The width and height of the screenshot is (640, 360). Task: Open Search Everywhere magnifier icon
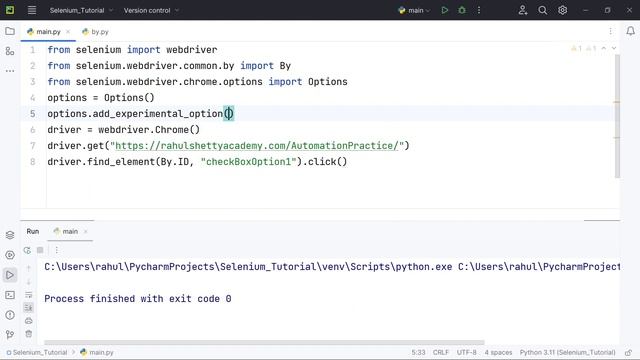542,11
